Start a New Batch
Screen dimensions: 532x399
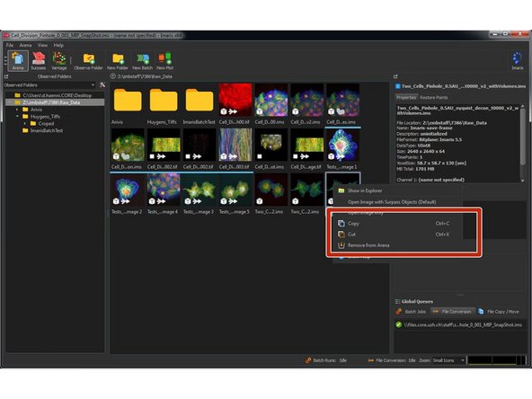click(143, 61)
